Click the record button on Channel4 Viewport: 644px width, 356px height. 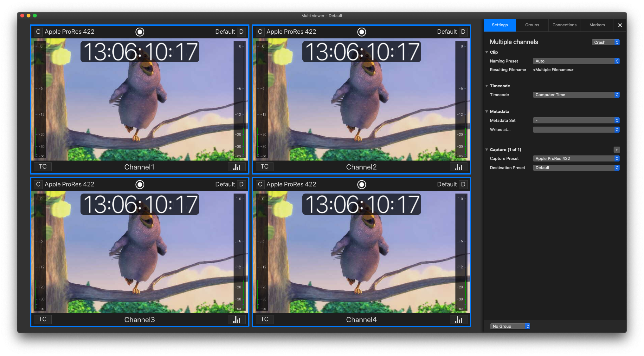tap(362, 184)
